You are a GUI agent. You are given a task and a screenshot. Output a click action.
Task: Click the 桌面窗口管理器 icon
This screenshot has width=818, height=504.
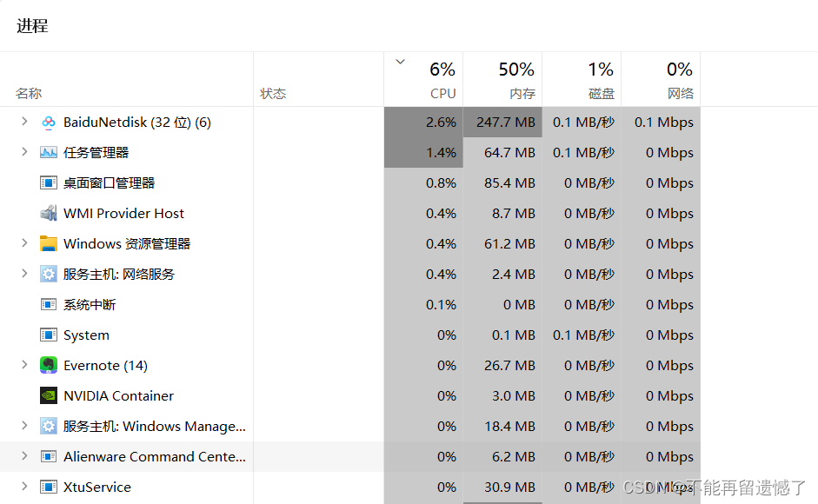(49, 183)
